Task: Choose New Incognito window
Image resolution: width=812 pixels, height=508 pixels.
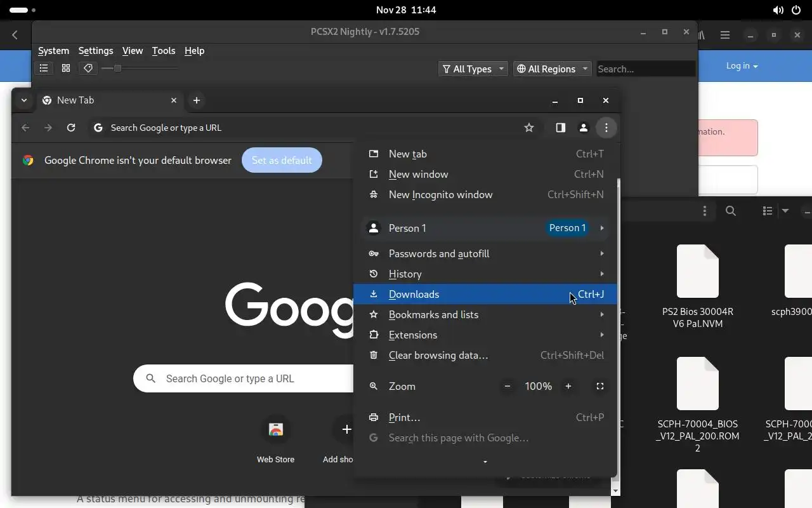Action: coord(485,194)
